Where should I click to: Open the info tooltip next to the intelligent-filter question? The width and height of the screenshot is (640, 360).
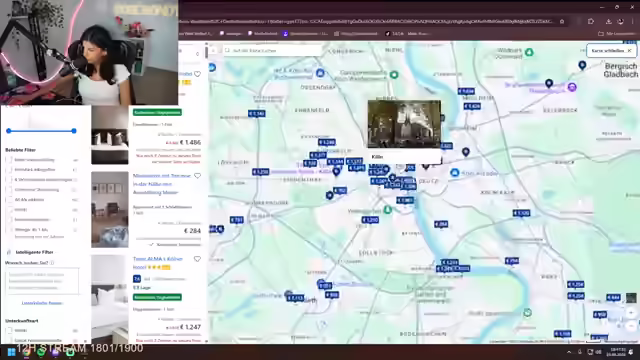tap(52, 263)
